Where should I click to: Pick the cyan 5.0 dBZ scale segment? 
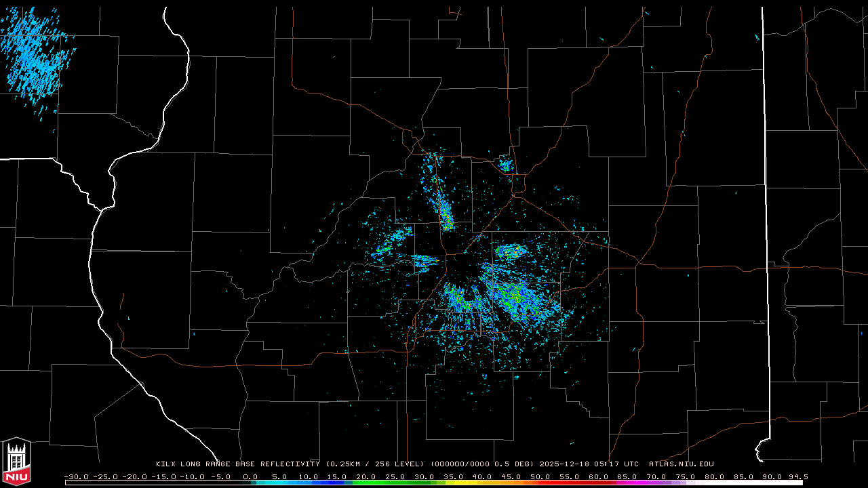click(x=279, y=483)
